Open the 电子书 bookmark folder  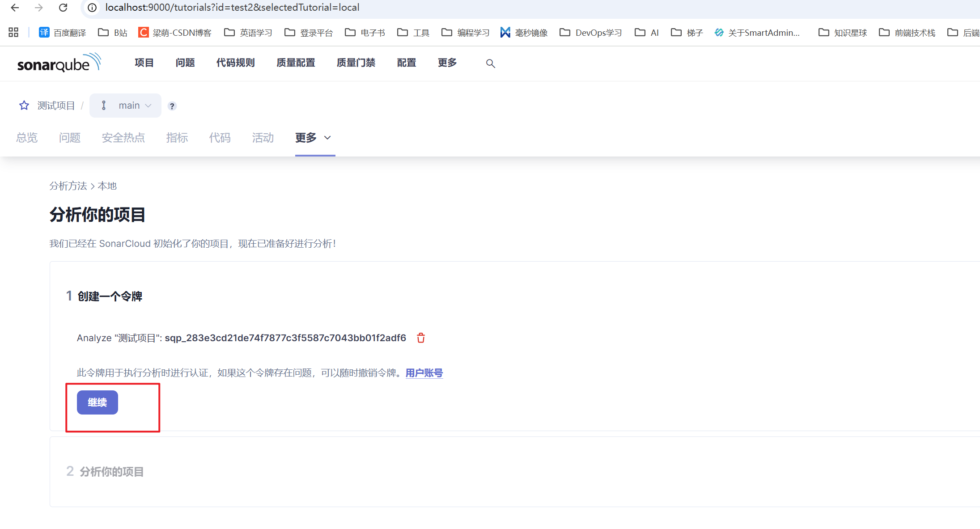click(x=365, y=33)
